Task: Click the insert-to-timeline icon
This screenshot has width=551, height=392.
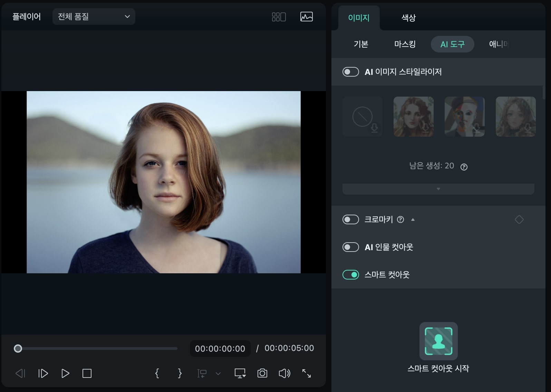Action: click(202, 373)
